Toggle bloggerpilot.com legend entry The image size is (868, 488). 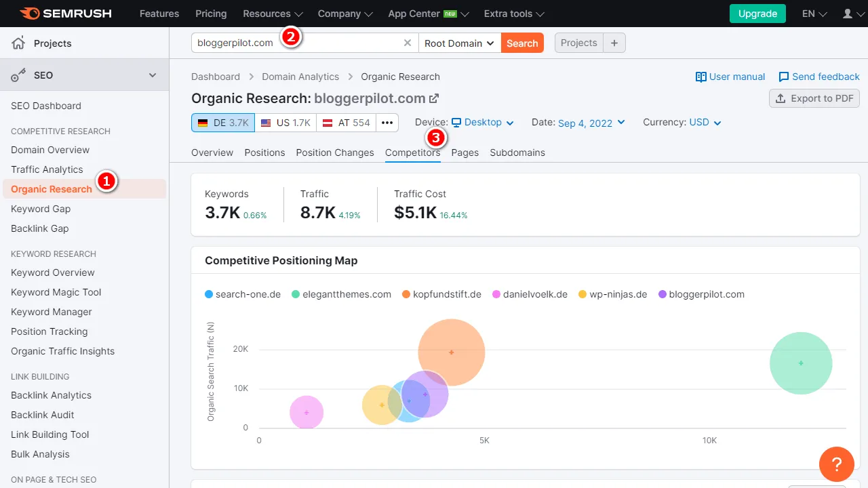tap(701, 294)
